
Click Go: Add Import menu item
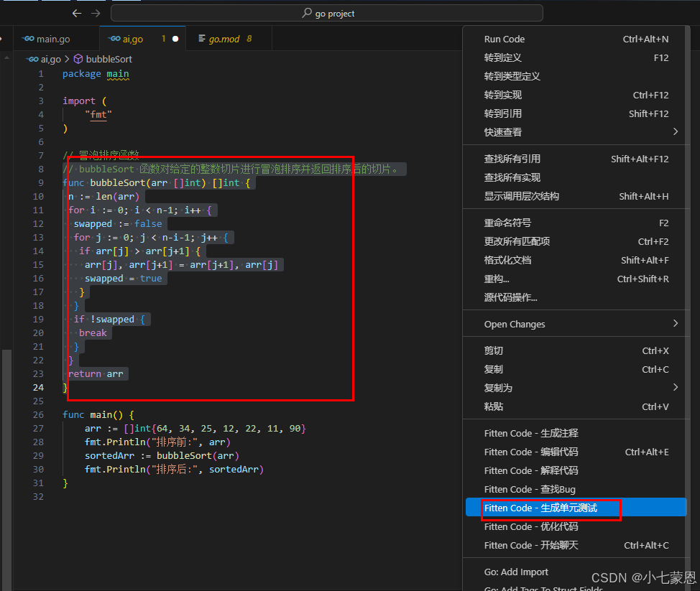[516, 572]
